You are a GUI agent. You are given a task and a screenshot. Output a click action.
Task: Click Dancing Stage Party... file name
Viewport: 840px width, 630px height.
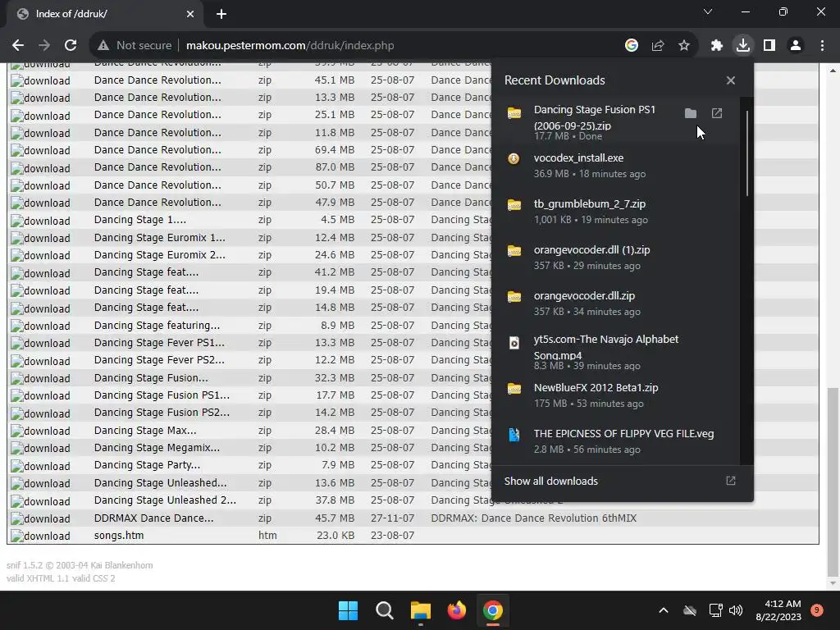point(147,465)
